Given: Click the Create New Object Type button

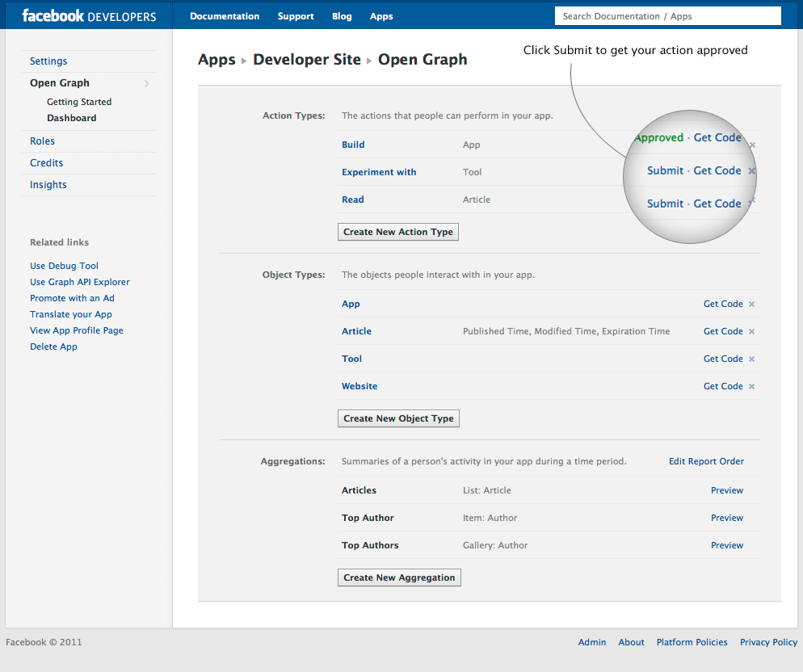Looking at the screenshot, I should coord(398,418).
